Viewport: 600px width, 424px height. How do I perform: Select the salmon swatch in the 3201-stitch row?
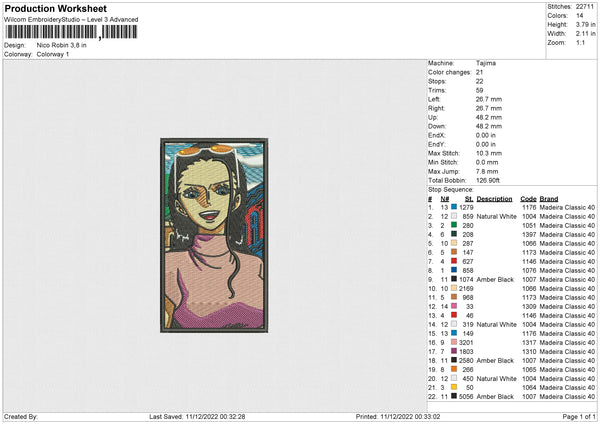[454, 342]
